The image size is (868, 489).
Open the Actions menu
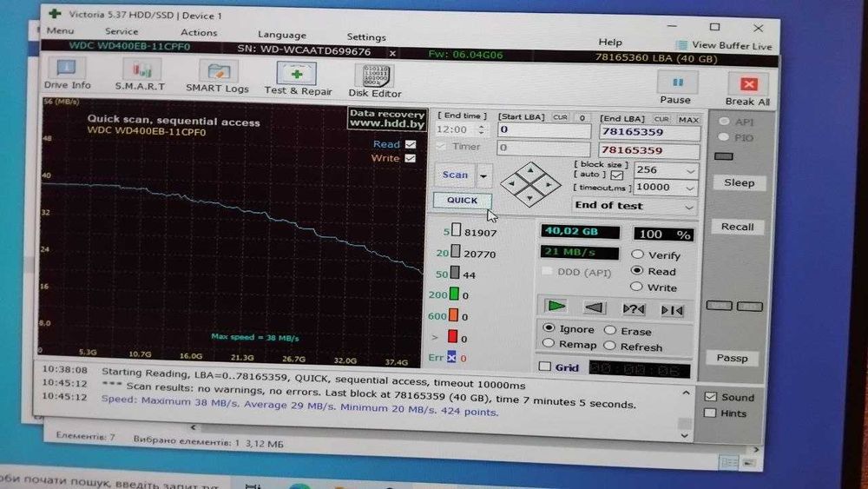[199, 33]
